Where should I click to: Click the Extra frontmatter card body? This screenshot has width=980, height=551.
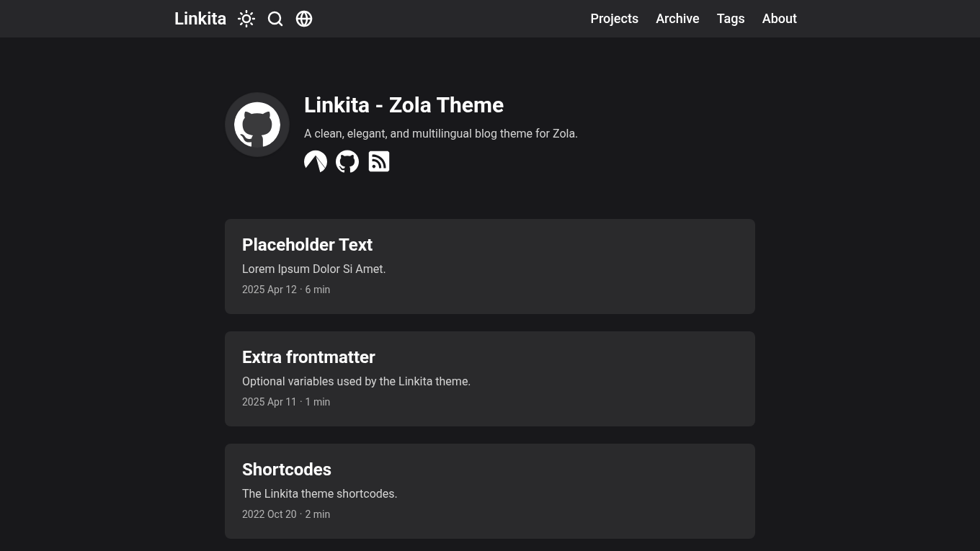point(490,379)
